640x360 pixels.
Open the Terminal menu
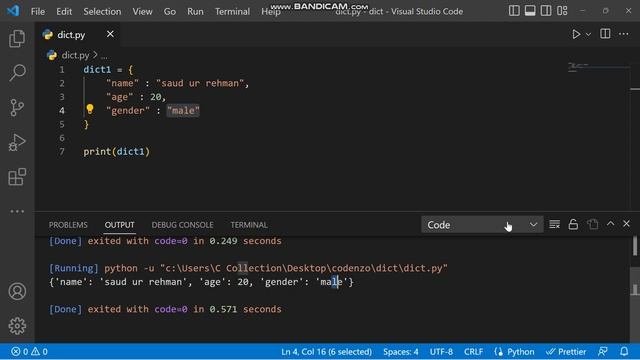(x=232, y=11)
